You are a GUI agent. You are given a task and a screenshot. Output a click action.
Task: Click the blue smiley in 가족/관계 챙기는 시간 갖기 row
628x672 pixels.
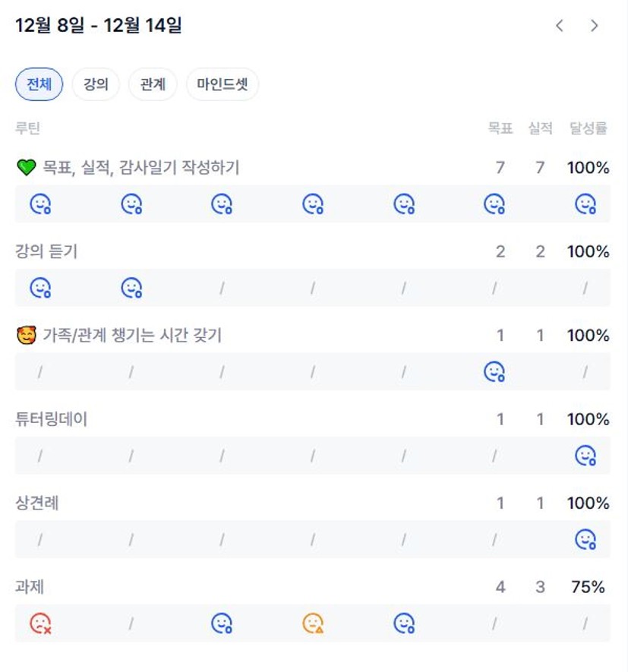click(x=494, y=371)
